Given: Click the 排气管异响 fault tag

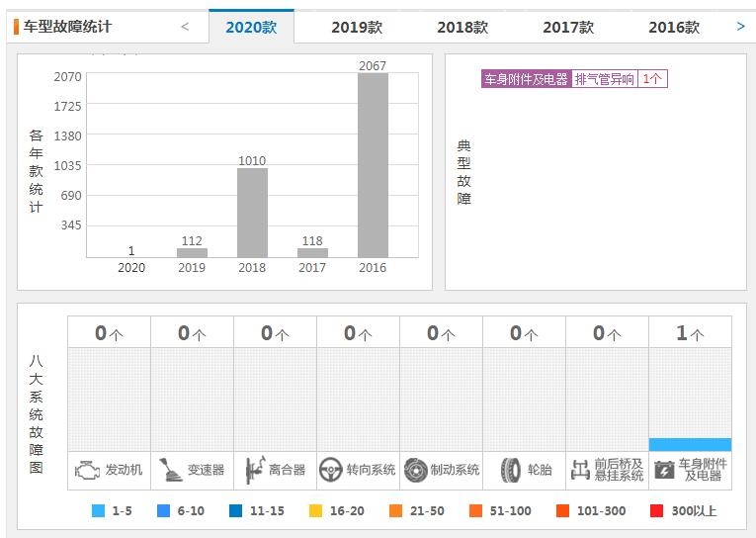Looking at the screenshot, I should coord(605,79).
